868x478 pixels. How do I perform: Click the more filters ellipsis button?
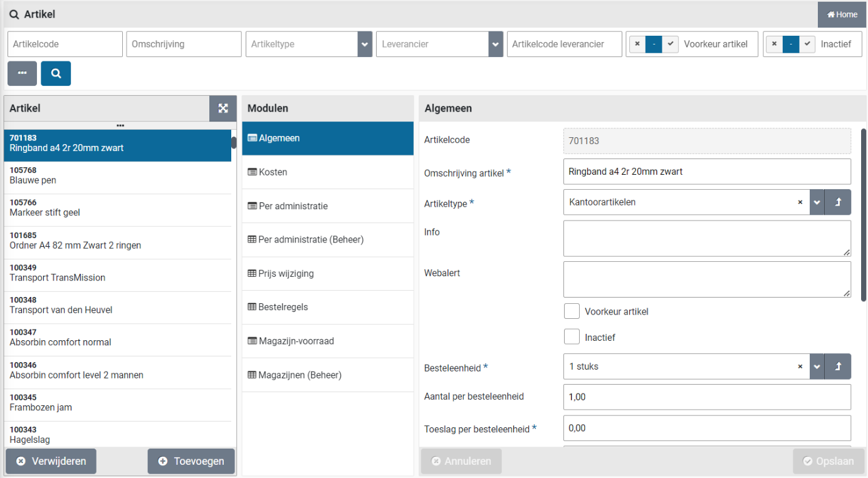pos(22,73)
